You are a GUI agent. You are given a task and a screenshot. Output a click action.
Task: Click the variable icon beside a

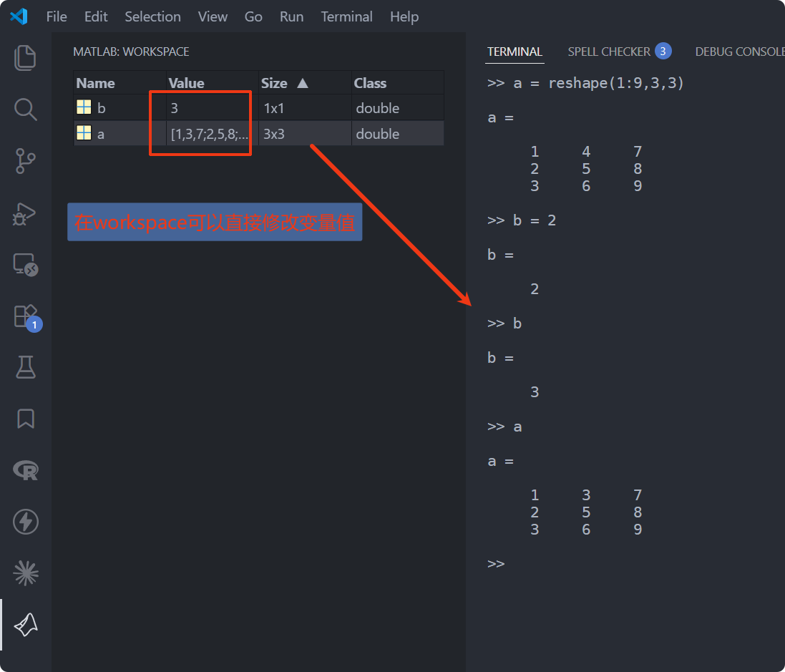tap(84, 133)
